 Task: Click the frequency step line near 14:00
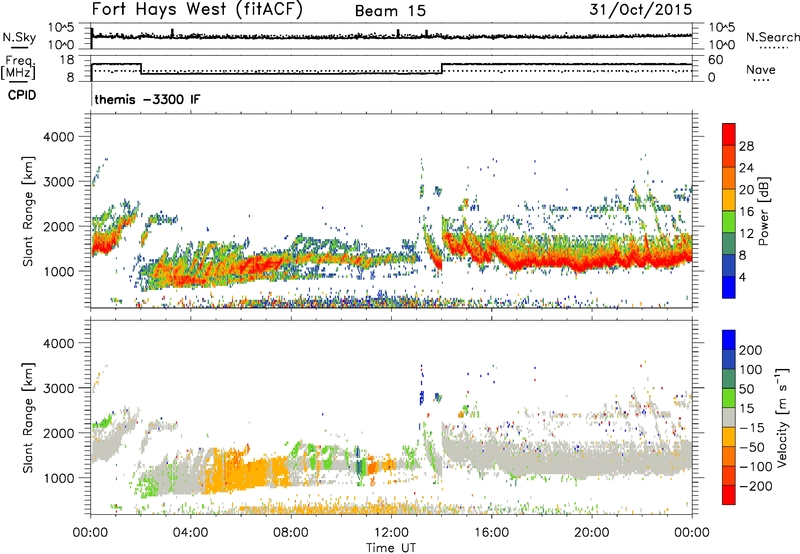[442, 68]
